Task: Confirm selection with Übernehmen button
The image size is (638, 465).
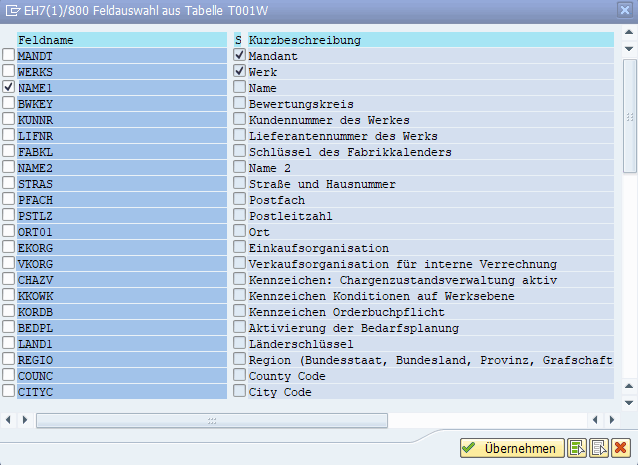Action: point(512,448)
